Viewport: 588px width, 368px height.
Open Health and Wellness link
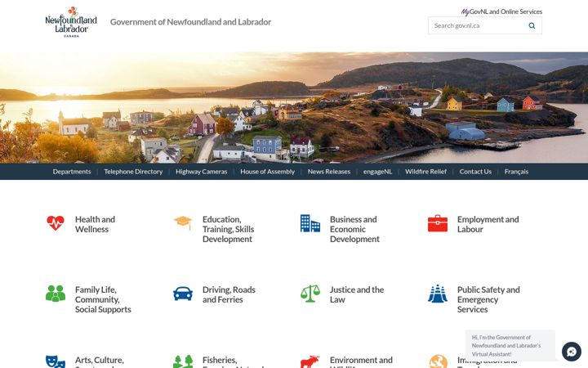(x=95, y=224)
